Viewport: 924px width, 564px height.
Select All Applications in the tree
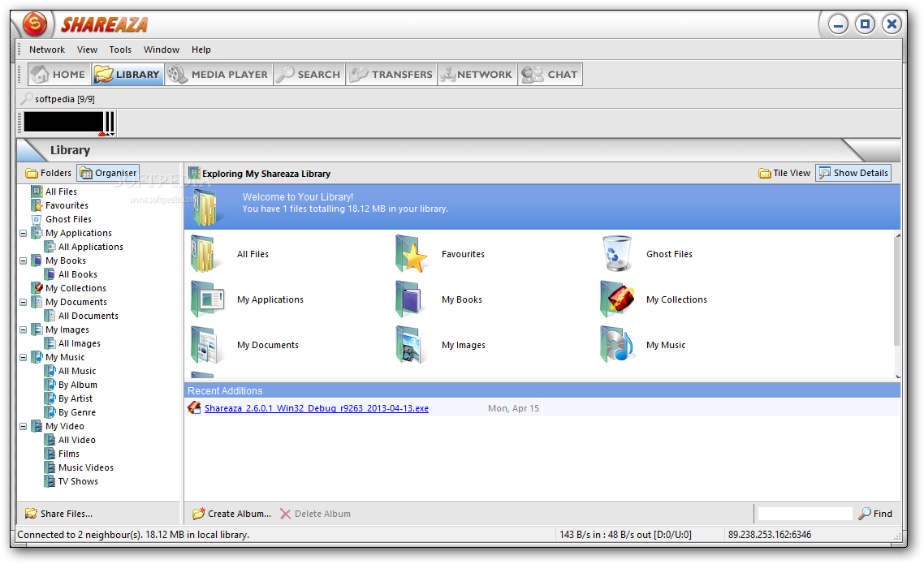(x=91, y=247)
